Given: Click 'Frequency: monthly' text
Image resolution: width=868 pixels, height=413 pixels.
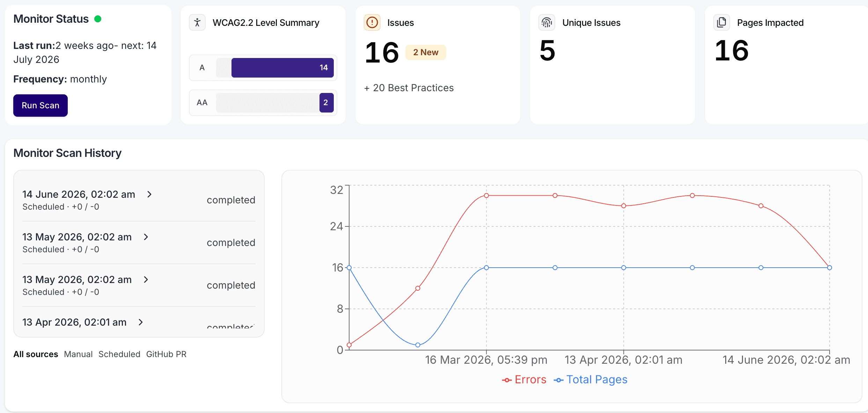Looking at the screenshot, I should pyautogui.click(x=60, y=79).
